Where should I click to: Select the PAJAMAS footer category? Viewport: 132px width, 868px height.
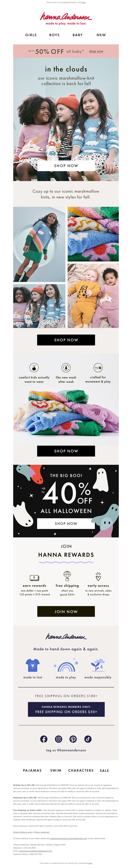pyautogui.click(x=32, y=770)
